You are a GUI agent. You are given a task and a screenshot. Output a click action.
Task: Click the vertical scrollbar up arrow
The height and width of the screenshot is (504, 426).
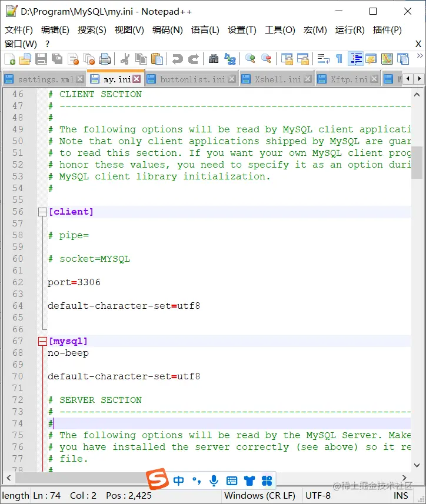[417, 95]
